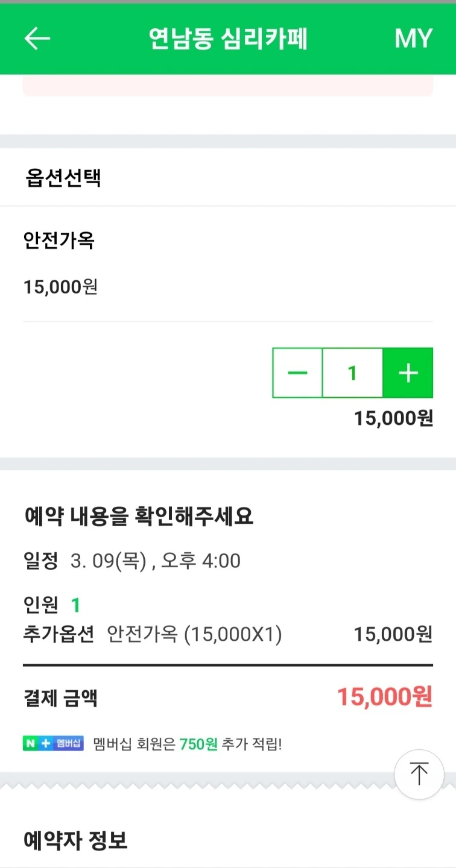456x868 pixels.
Task: Tap the 결제 금액 label
Action: (x=60, y=699)
